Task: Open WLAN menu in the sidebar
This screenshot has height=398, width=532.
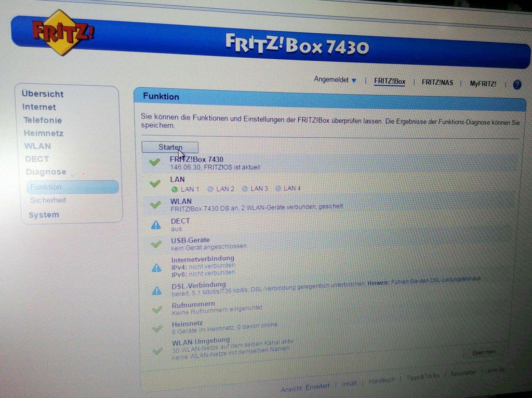Action: [37, 146]
